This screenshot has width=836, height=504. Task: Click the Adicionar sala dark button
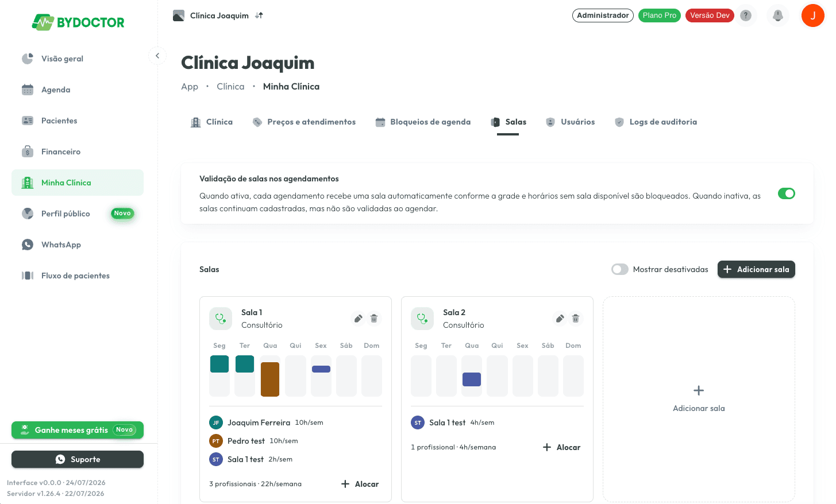coord(756,269)
